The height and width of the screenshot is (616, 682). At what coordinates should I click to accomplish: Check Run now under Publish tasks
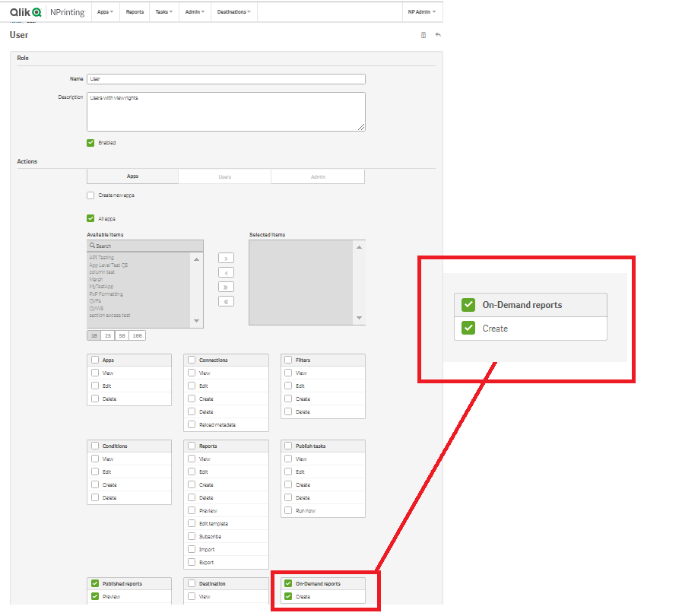pyautogui.click(x=288, y=510)
